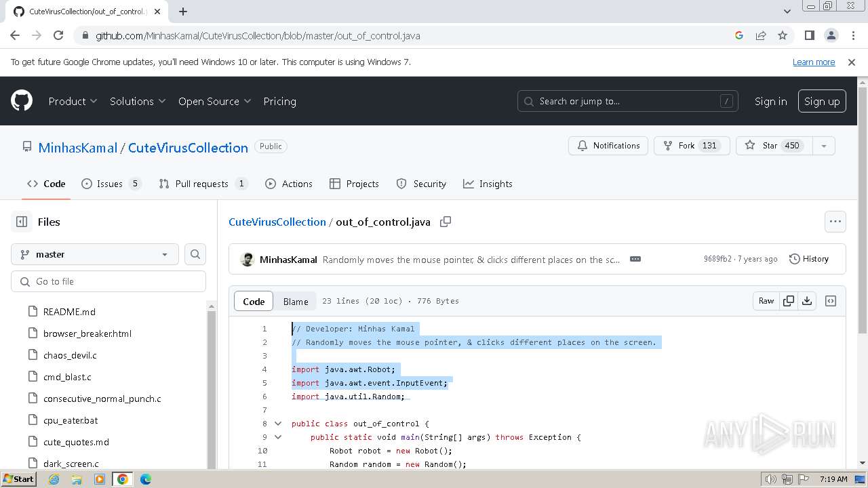Open the Issues tab
Image resolution: width=868 pixels, height=488 pixels.
click(x=111, y=184)
